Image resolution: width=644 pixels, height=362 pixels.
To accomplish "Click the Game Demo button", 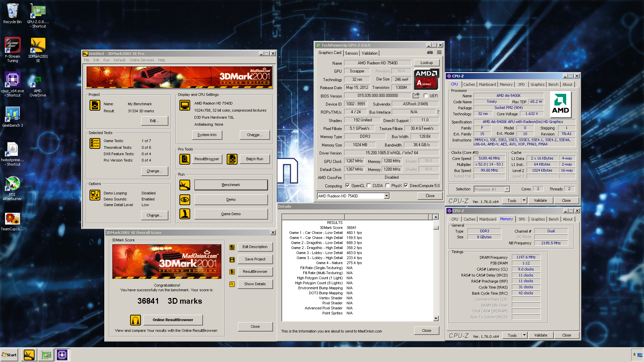I will point(231,214).
